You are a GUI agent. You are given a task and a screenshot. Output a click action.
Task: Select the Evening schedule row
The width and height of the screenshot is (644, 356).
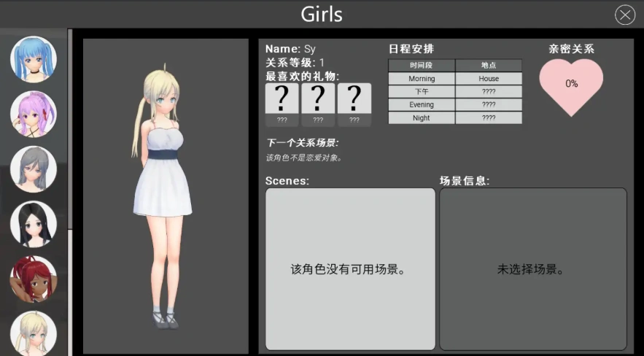(x=422, y=105)
